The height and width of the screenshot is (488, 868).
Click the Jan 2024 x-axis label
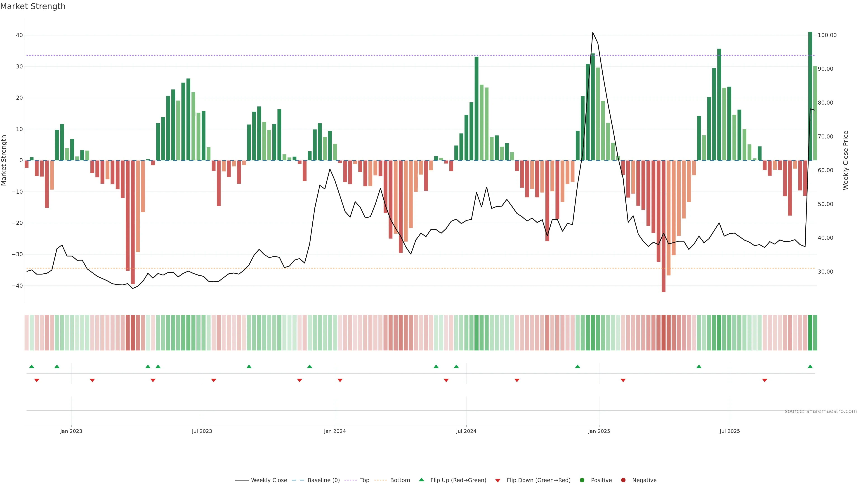tap(335, 431)
